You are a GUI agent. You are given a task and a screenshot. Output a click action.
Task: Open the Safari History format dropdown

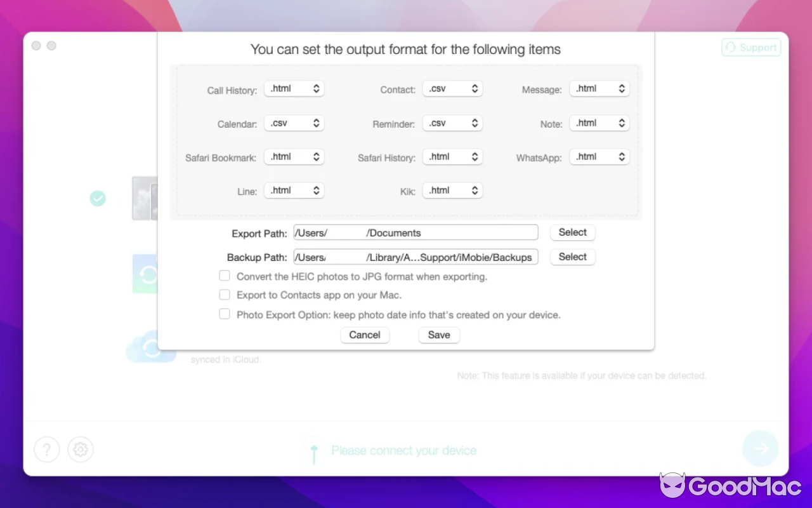tap(452, 157)
